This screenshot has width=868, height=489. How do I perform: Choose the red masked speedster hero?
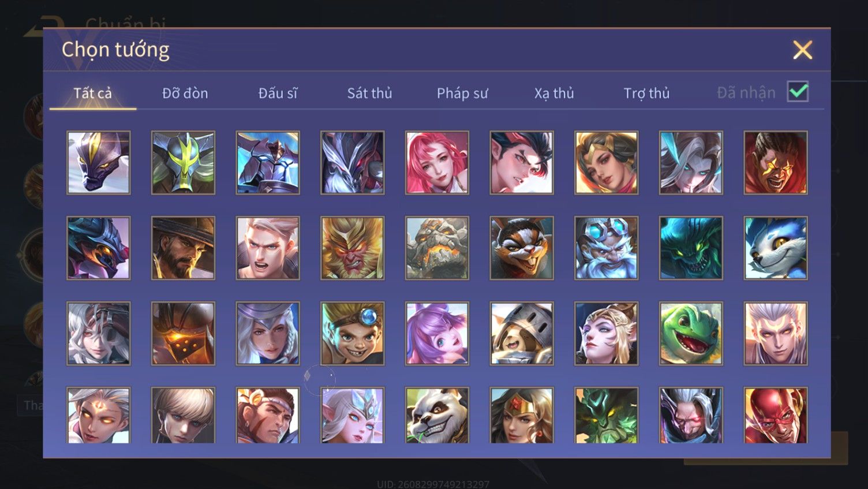pyautogui.click(x=776, y=415)
